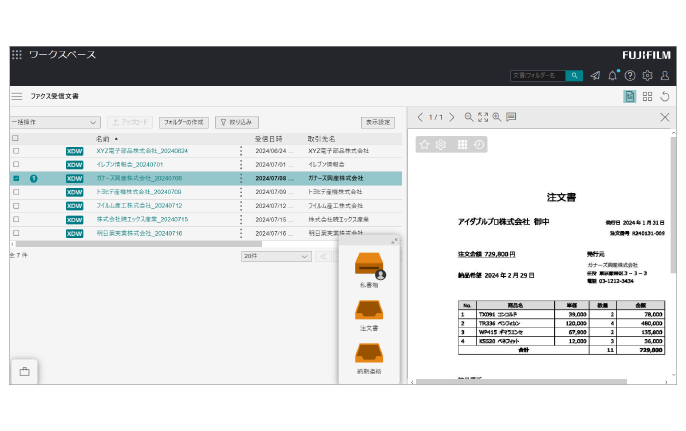The image size is (686, 431).
Task: Go to previous page in preview
Action: [420, 117]
